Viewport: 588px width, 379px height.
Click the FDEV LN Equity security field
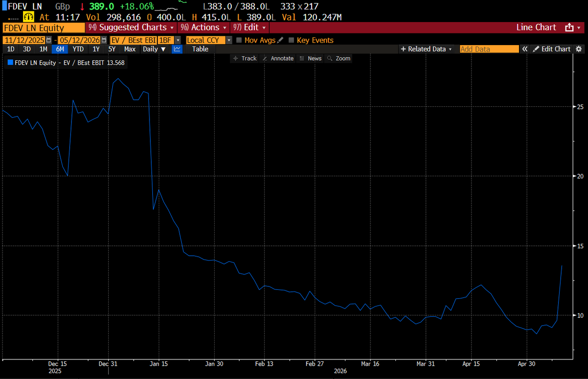[x=43, y=28]
